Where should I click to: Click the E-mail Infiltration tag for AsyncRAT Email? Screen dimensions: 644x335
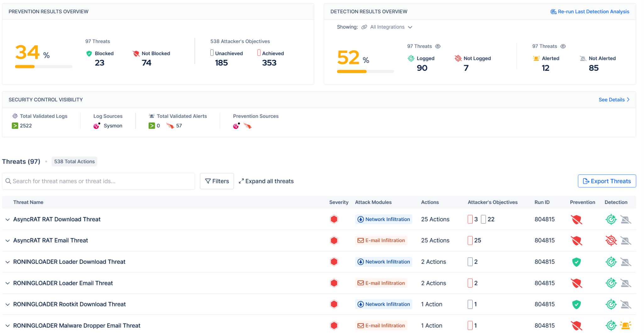click(381, 240)
